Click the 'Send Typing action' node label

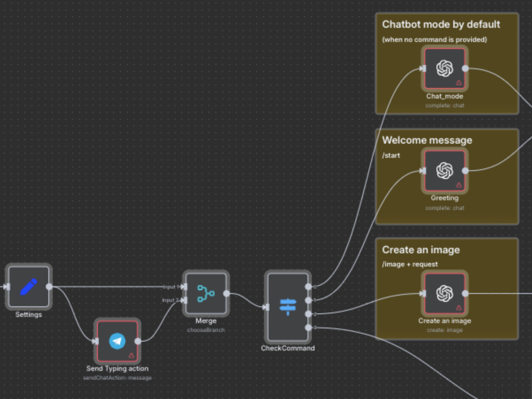click(118, 369)
